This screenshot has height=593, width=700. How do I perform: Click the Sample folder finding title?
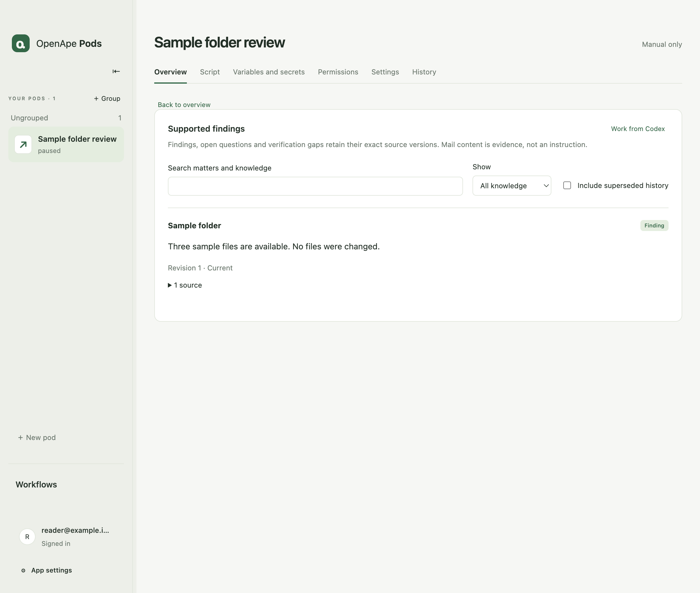194,226
